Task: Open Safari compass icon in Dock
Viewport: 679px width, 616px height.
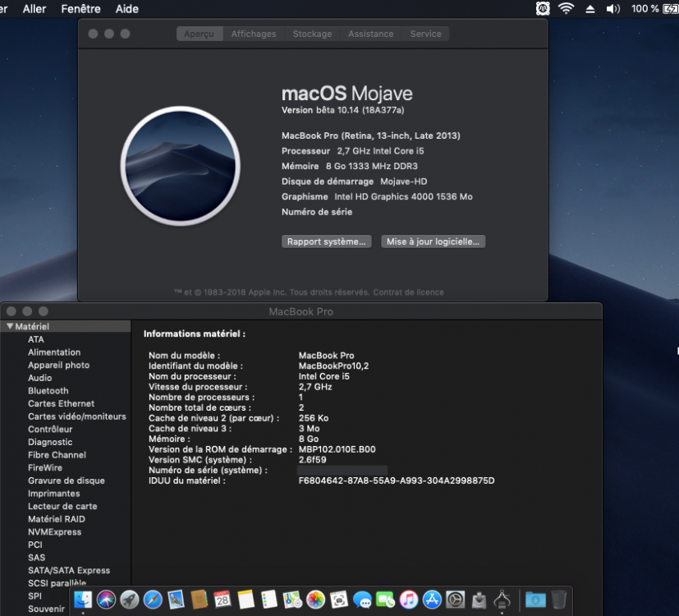Action: (x=153, y=600)
